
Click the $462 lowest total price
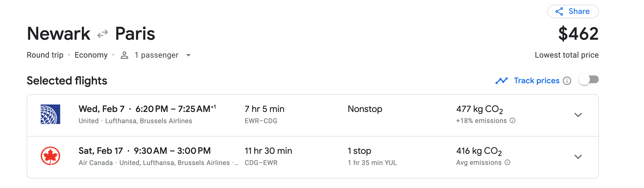(x=578, y=34)
